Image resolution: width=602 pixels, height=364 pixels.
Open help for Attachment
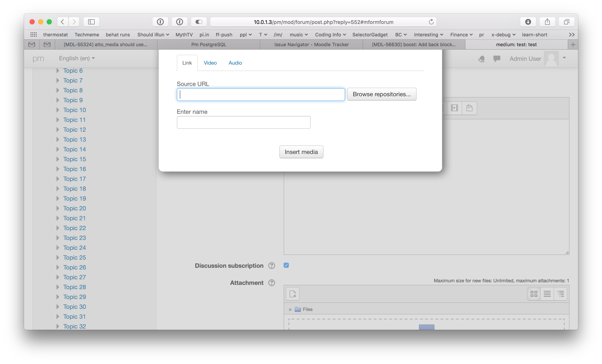coord(272,283)
